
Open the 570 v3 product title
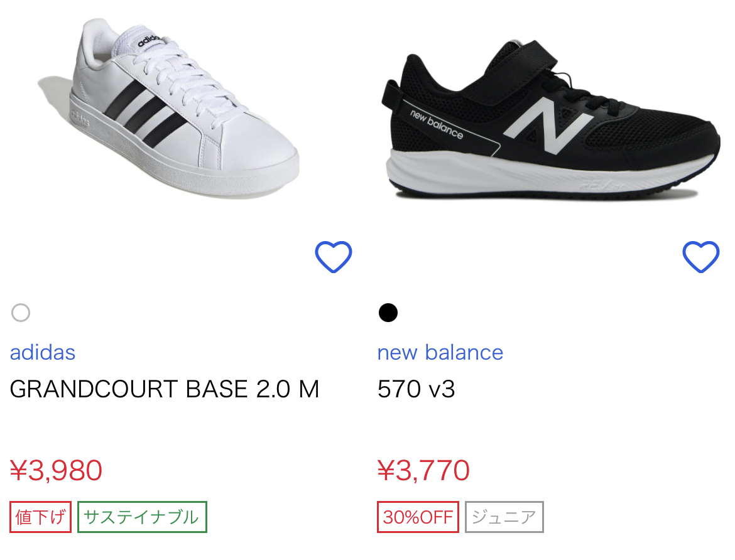pos(416,390)
